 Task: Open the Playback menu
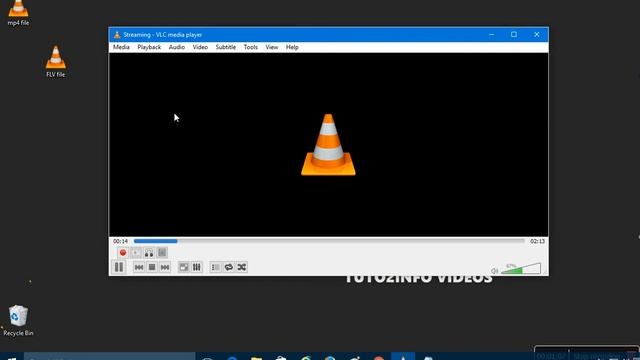pyautogui.click(x=149, y=47)
